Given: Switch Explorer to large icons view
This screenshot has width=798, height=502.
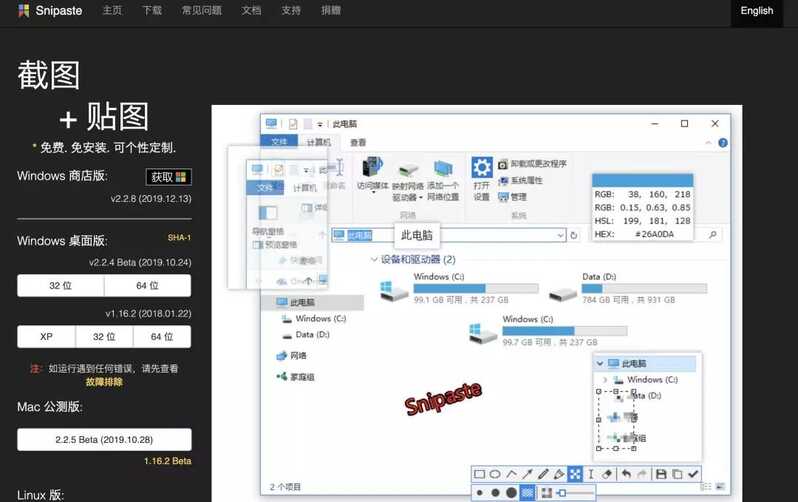Looking at the screenshot, I should click(720, 487).
